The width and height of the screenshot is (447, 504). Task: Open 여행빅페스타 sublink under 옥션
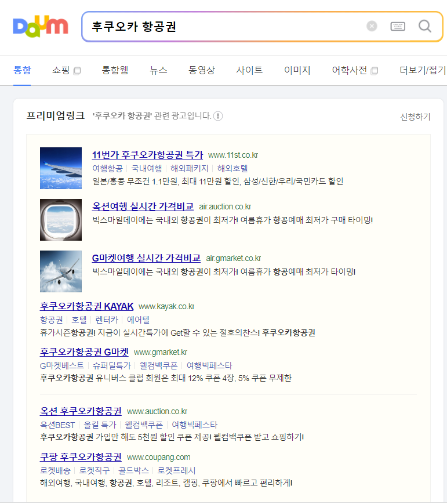pyautogui.click(x=195, y=425)
